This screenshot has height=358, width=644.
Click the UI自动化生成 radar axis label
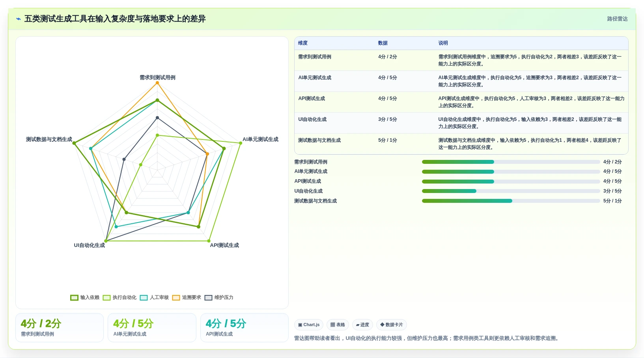90,245
